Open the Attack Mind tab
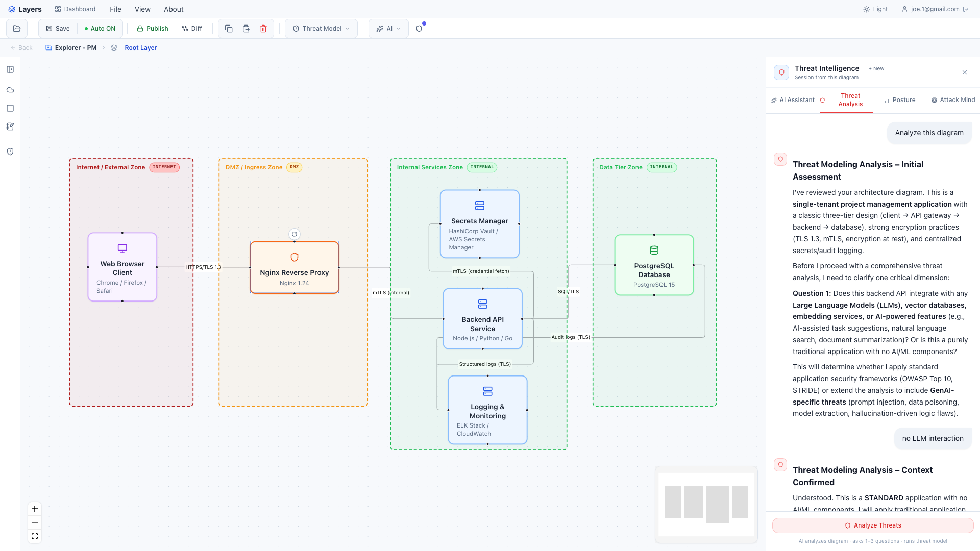 coord(953,100)
